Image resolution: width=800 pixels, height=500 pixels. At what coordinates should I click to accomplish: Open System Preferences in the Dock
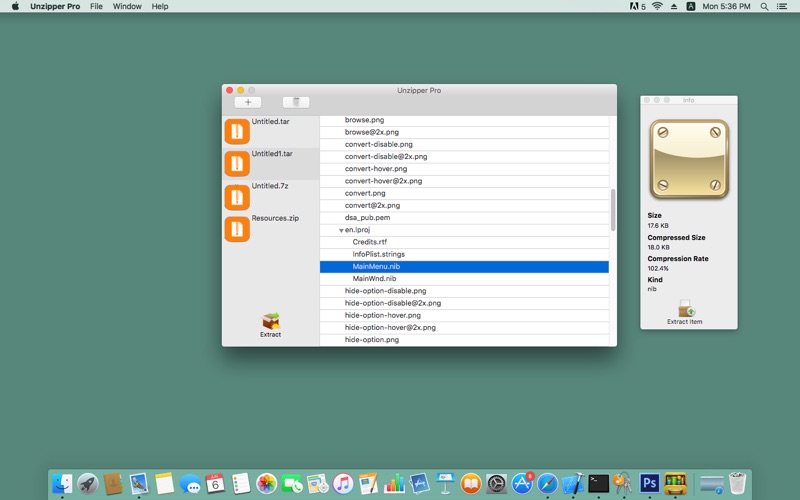pos(496,483)
